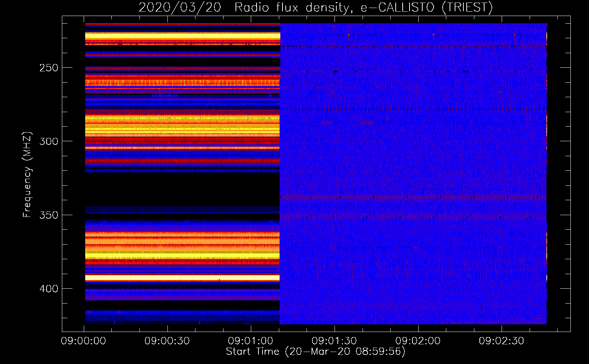Click the 250 frequency tick label

point(49,68)
